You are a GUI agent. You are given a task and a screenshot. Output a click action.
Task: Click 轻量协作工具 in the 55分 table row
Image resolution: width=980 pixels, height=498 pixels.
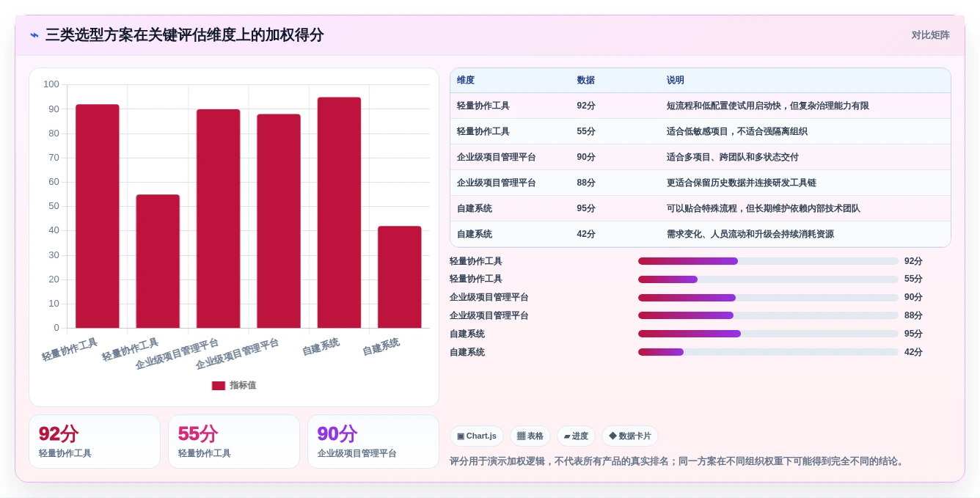click(483, 132)
